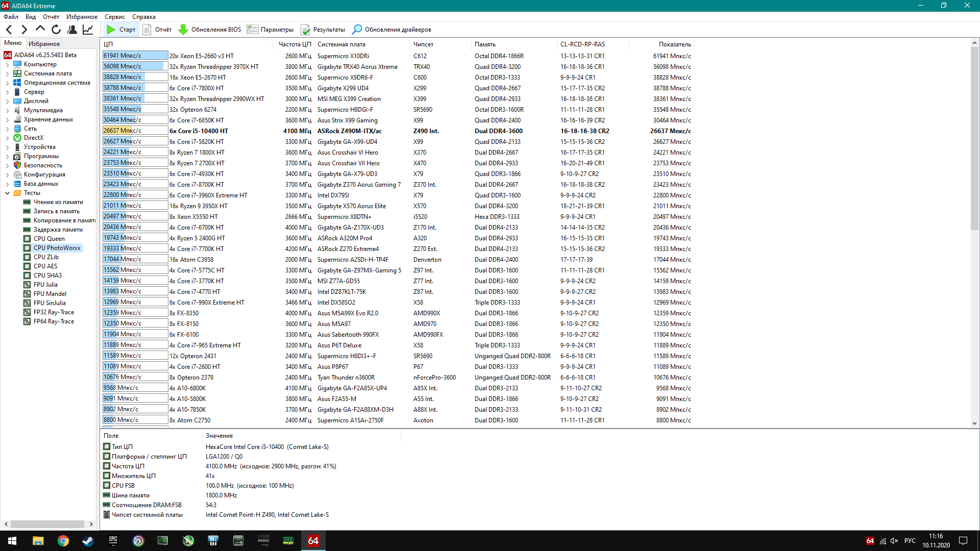Screen dimensions: 980x551
Task: Select FPU Julia test in the tree
Action: tap(45, 285)
